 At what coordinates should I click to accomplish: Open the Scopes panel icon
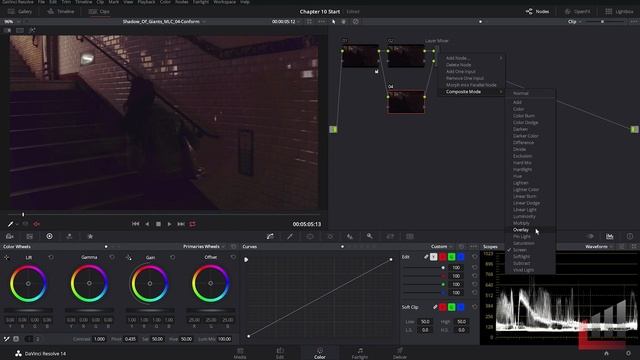609,236
